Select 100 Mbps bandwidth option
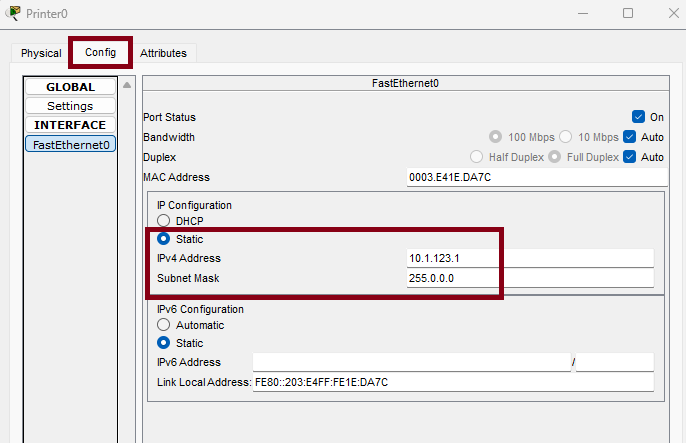Image resolution: width=686 pixels, height=443 pixels. point(495,137)
